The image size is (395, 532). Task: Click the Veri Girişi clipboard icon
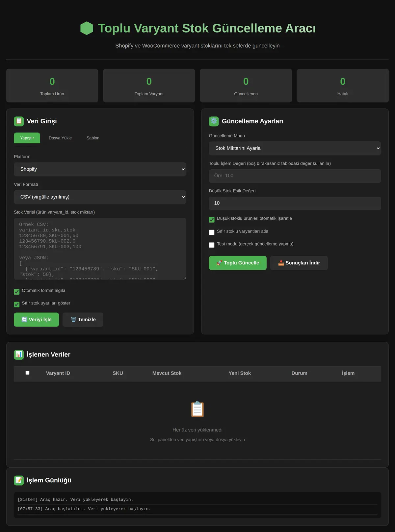click(19, 121)
